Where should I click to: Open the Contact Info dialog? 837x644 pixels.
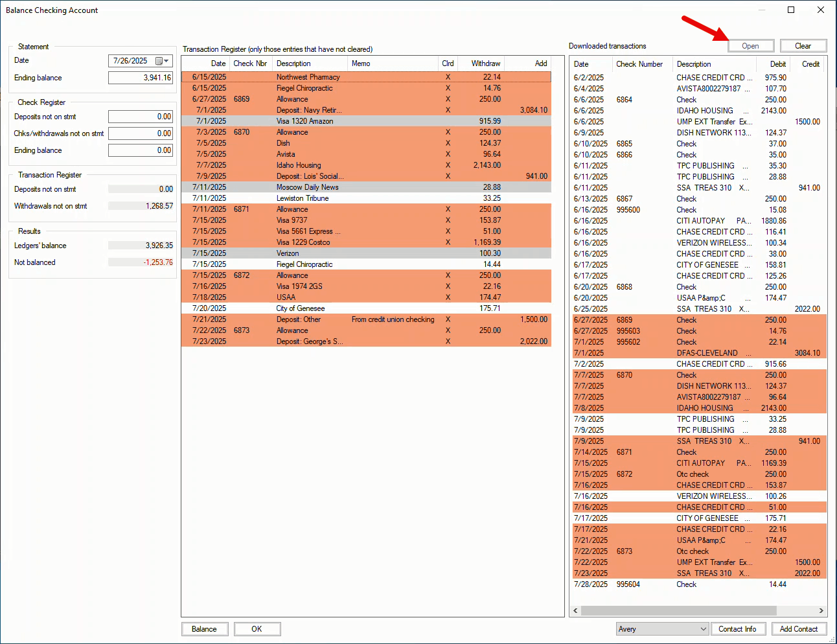[737, 629]
